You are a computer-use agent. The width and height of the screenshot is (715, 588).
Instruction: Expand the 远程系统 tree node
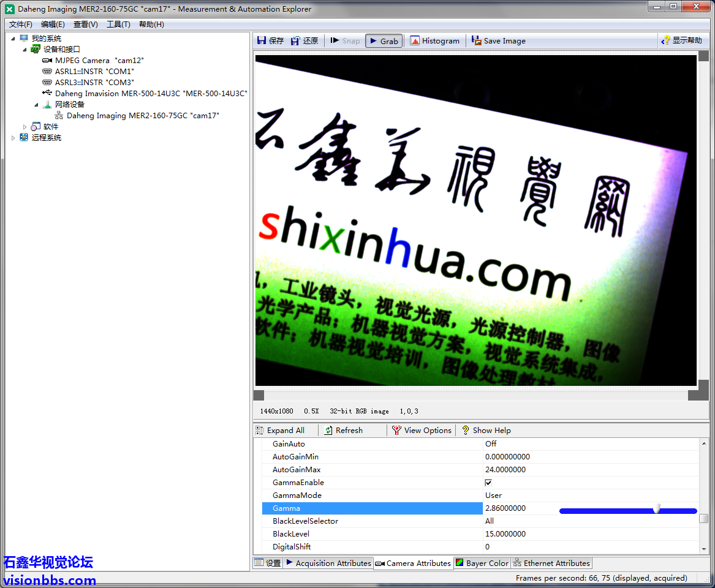(13, 138)
